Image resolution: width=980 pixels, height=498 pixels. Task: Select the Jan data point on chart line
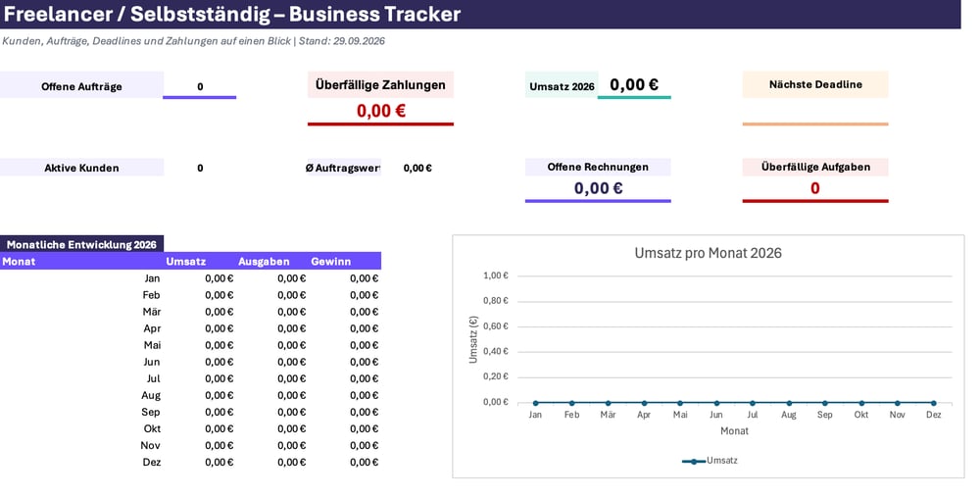[x=536, y=403]
